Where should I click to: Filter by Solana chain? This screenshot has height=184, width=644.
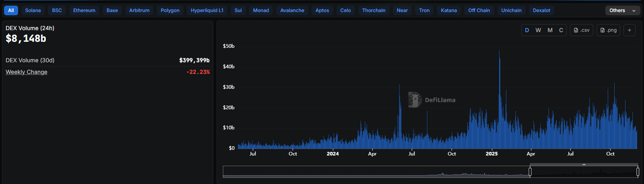pyautogui.click(x=33, y=10)
